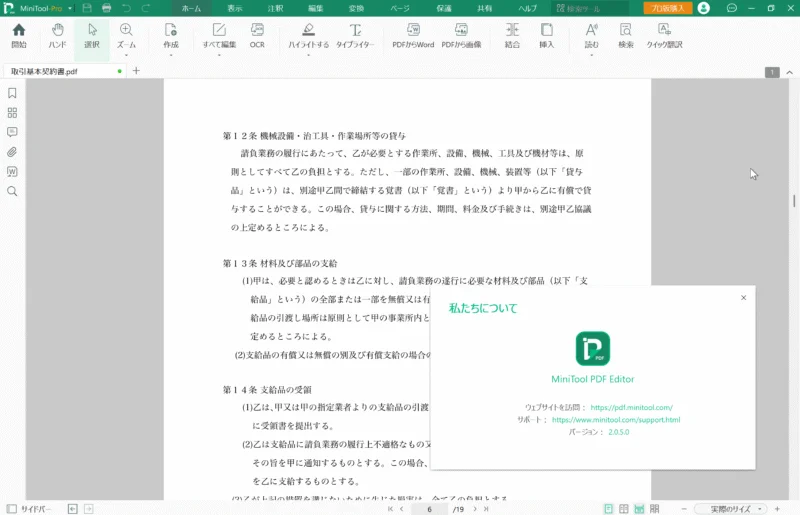
Task: Jump to the first page arrow
Action: coord(390,509)
